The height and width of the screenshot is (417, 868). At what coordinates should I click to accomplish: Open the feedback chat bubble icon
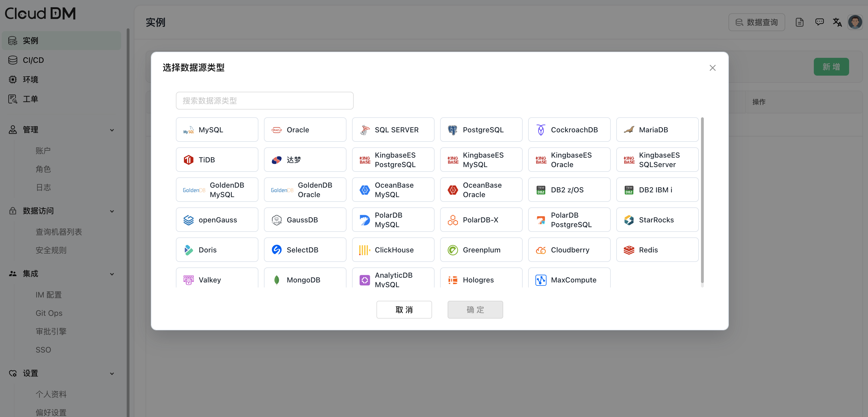(819, 22)
